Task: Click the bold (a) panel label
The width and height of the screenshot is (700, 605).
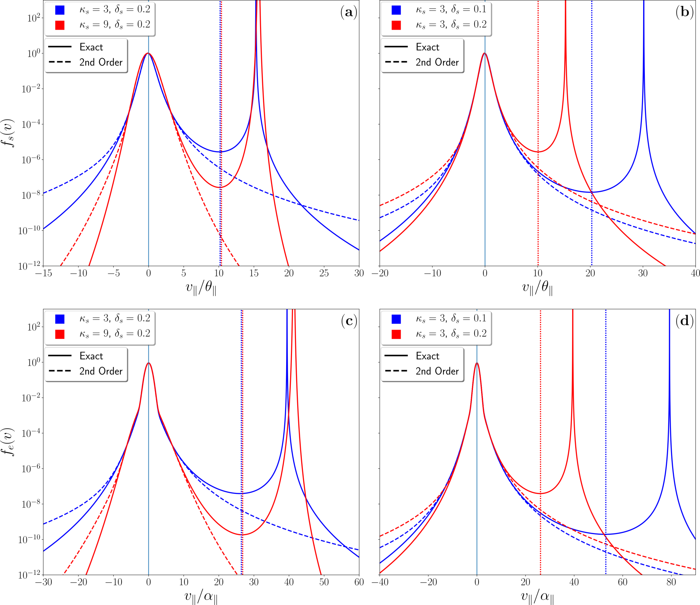Action: point(349,13)
